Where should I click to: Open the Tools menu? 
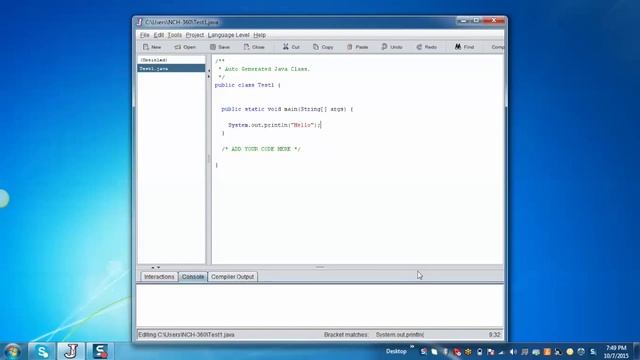tap(175, 35)
